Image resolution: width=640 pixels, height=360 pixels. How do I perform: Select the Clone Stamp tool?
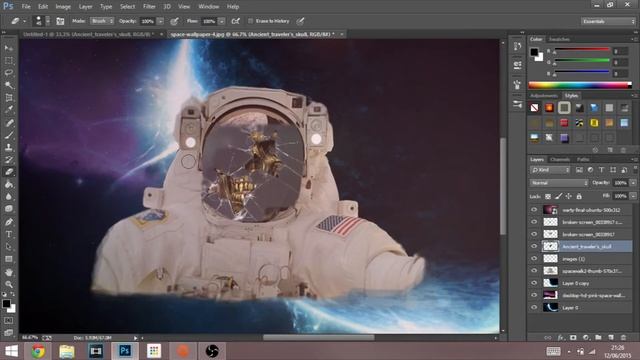[9, 147]
